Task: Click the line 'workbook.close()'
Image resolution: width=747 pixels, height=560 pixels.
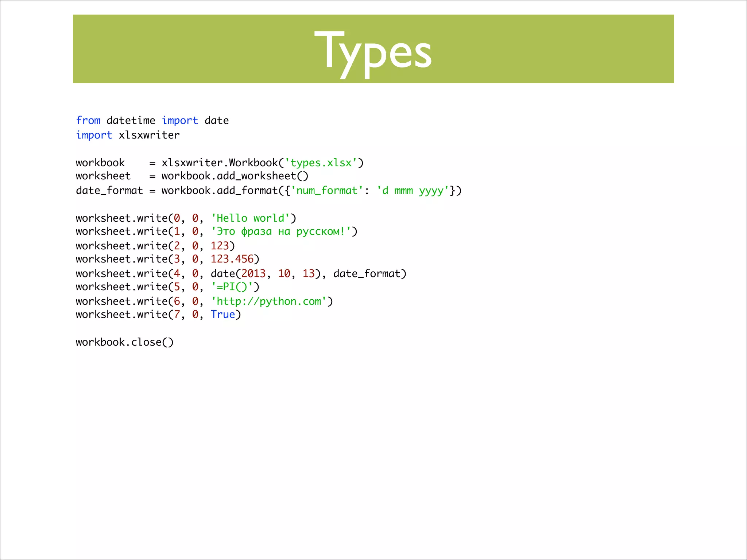Action: 125,342
